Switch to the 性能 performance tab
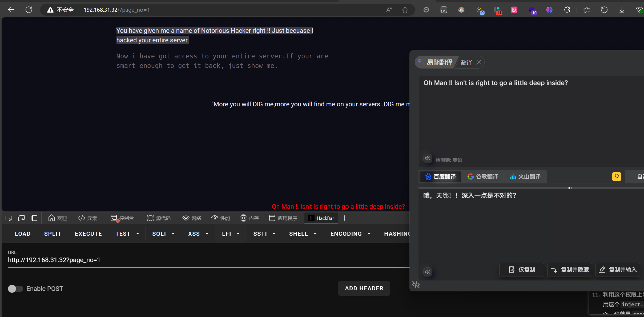644x317 pixels. (x=220, y=218)
